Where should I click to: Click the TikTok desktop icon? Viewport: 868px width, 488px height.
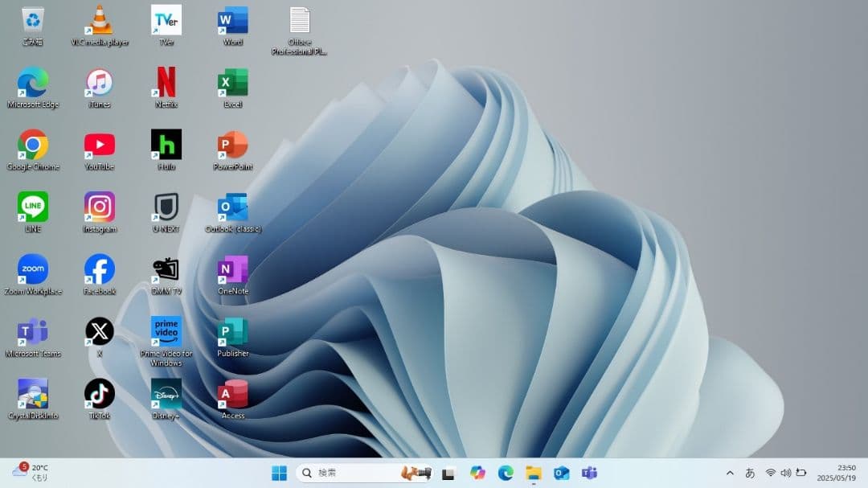point(100,394)
